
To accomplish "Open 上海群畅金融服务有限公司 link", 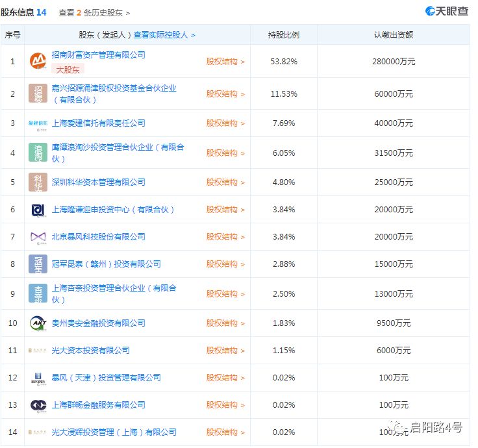I will [x=98, y=405].
